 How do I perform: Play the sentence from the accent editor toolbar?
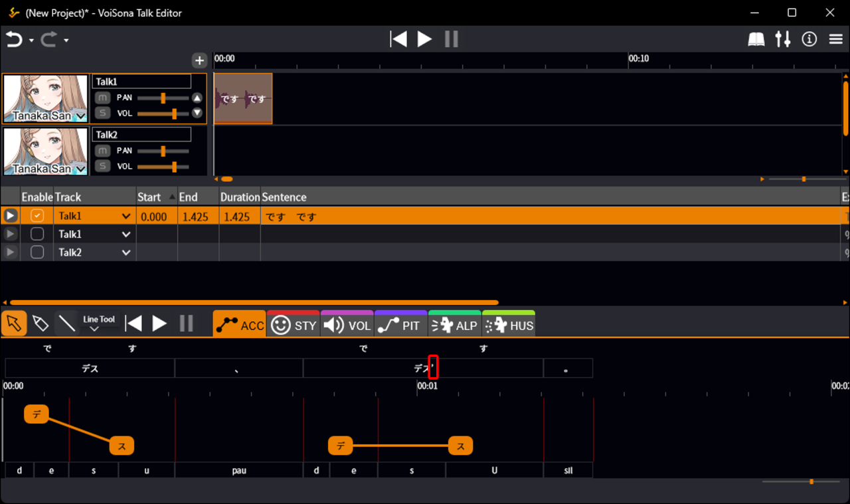pos(159,323)
